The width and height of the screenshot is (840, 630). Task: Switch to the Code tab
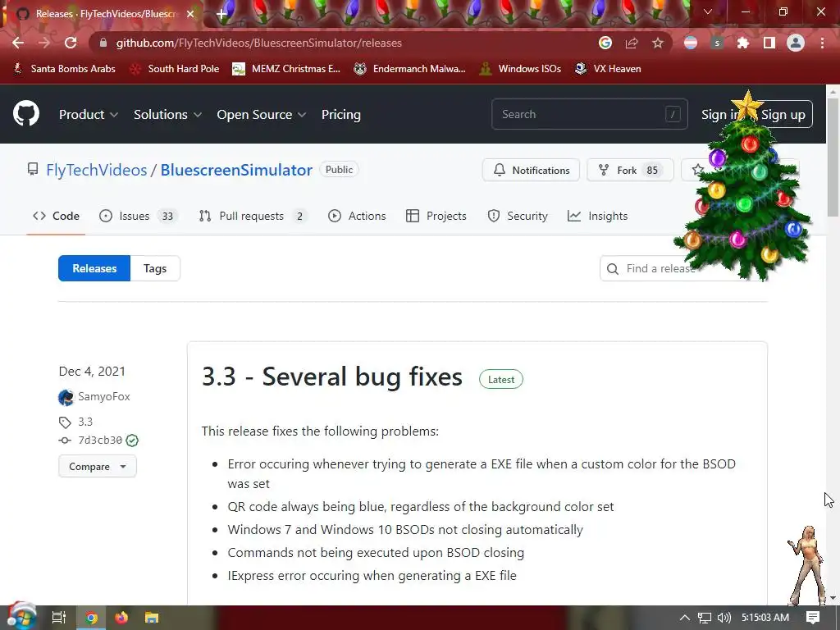(56, 216)
